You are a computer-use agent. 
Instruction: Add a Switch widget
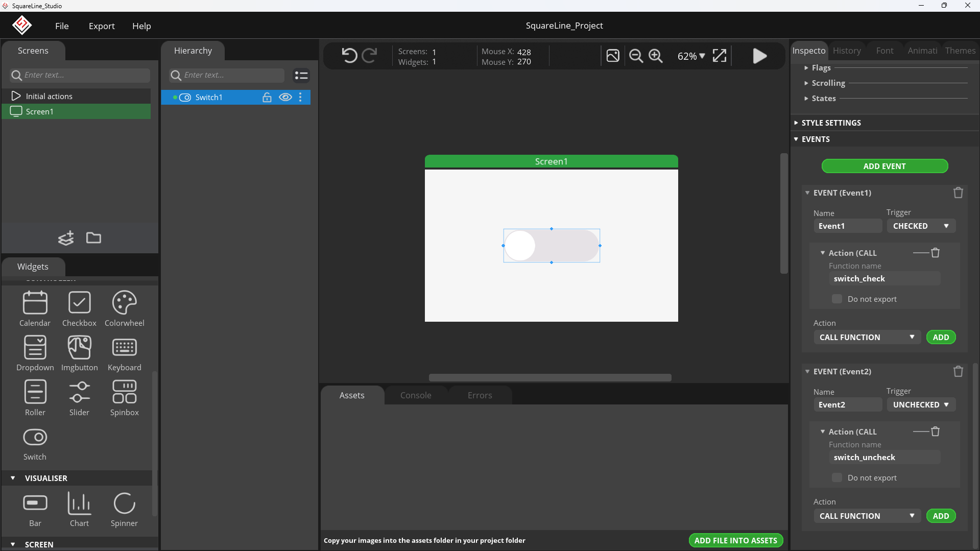pos(35,443)
